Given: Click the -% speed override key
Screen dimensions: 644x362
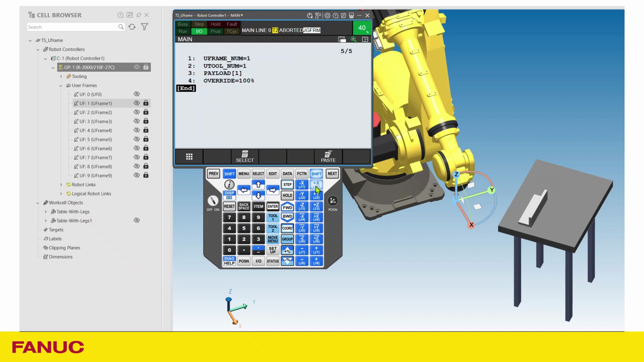Looking at the screenshot, I should (287, 261).
